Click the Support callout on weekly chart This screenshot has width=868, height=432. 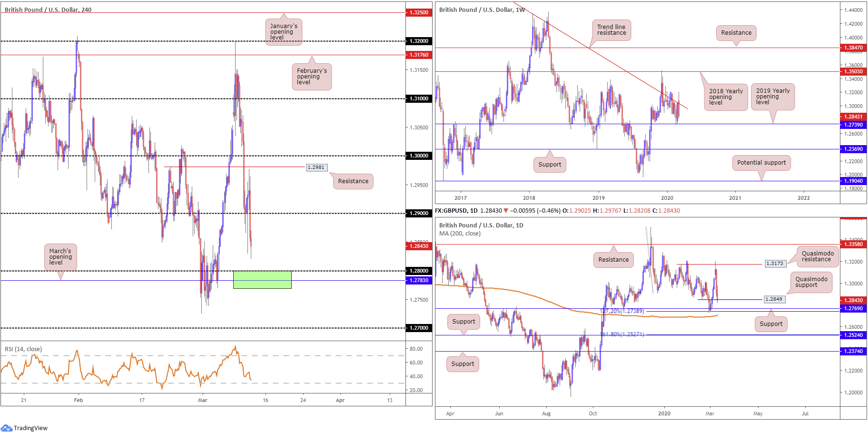tap(550, 165)
